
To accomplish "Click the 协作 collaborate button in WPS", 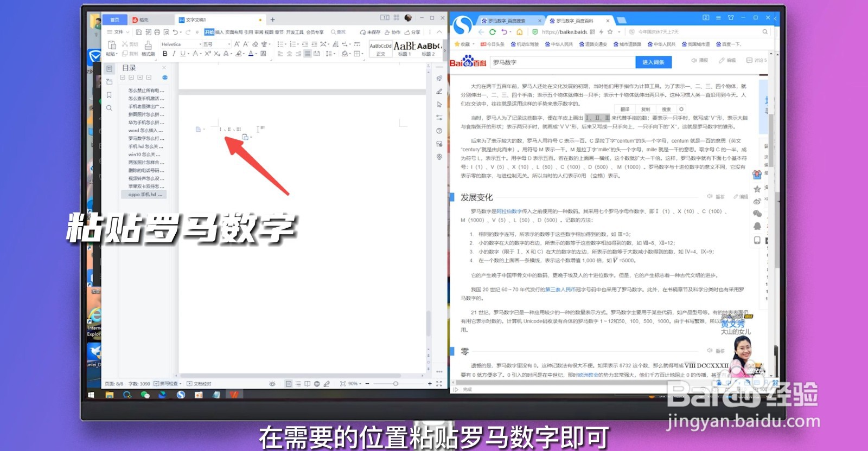I will pos(393,32).
